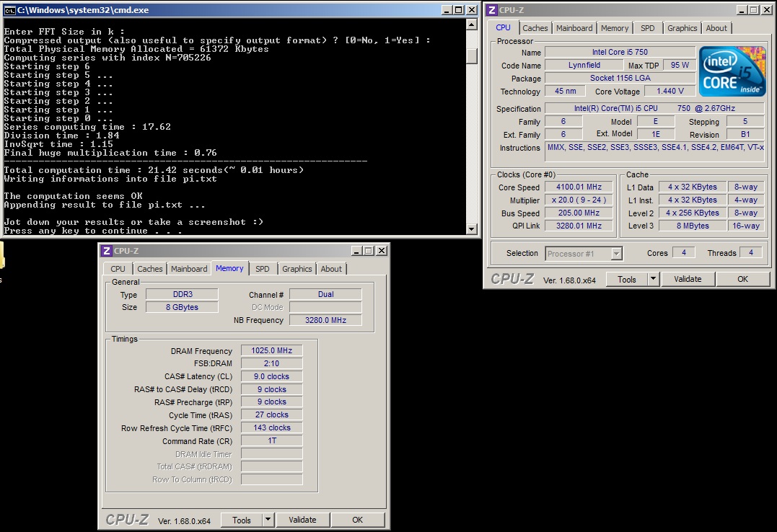This screenshot has width=777, height=532.
Task: Click the Core Voltage value 1.440 V
Action: (x=670, y=91)
